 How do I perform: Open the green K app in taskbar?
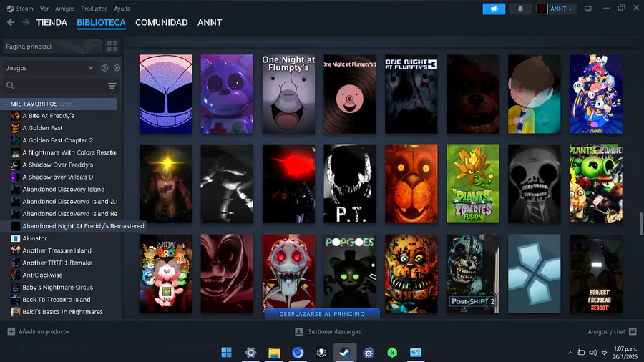coord(392,353)
